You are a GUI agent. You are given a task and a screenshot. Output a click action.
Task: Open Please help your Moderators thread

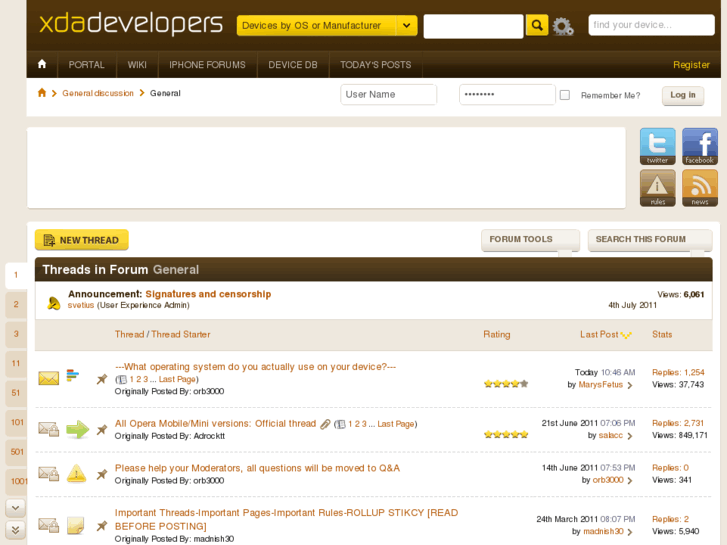click(257, 468)
